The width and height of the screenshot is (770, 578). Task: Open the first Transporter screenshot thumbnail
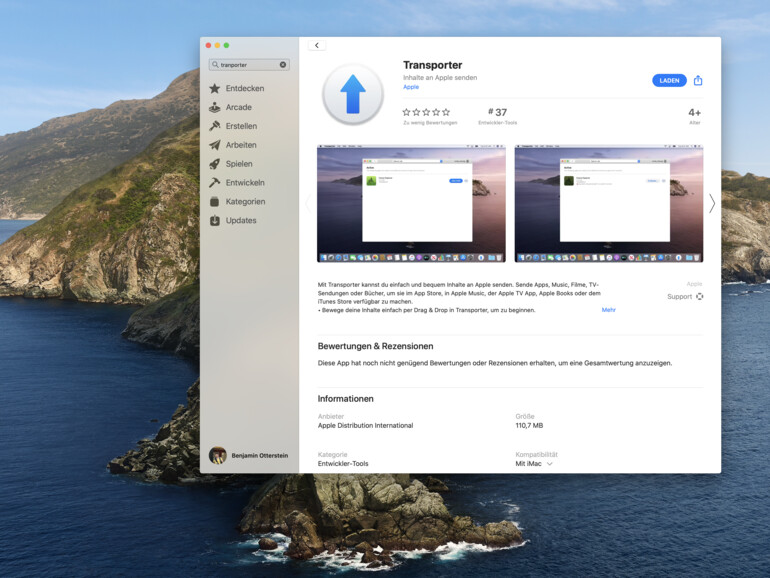[412, 203]
